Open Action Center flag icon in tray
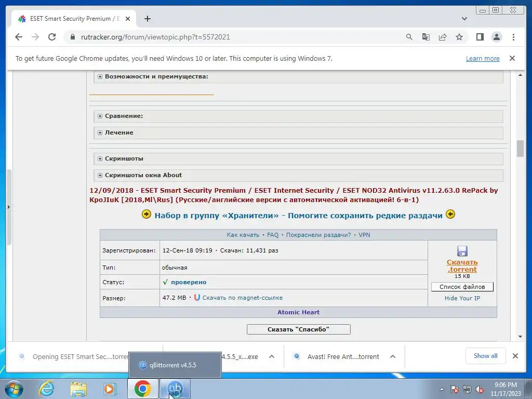532x399 pixels. (455, 389)
